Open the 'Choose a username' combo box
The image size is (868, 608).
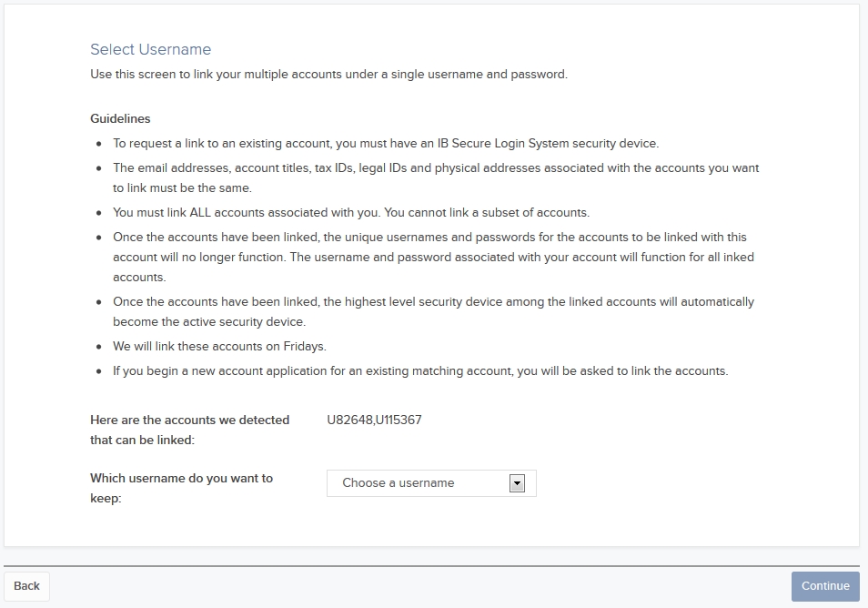[431, 483]
